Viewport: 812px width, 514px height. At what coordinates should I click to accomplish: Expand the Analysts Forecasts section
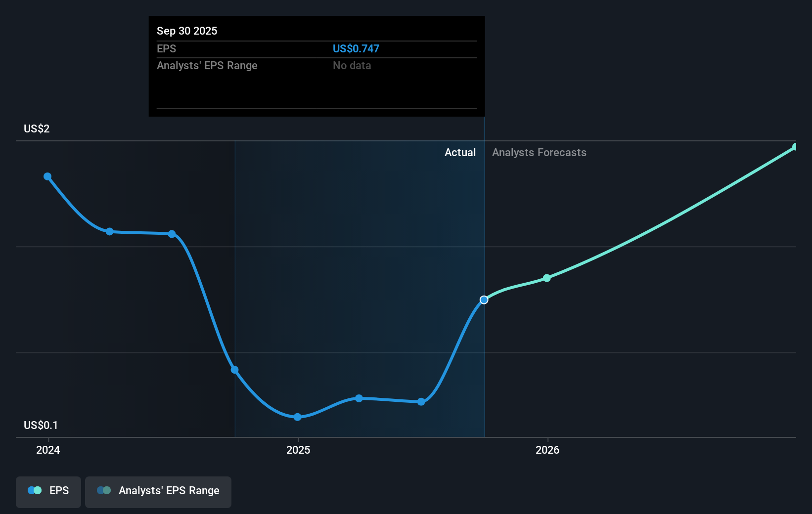539,153
